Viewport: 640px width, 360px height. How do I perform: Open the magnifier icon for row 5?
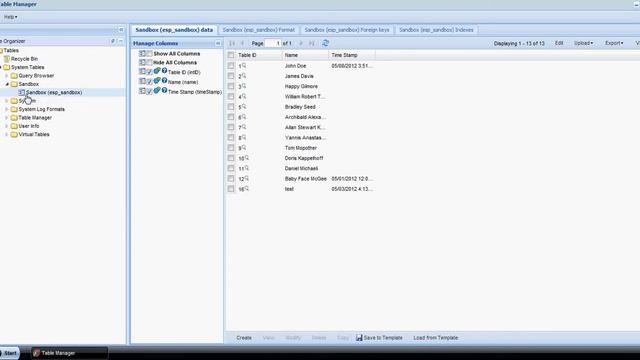(x=244, y=106)
